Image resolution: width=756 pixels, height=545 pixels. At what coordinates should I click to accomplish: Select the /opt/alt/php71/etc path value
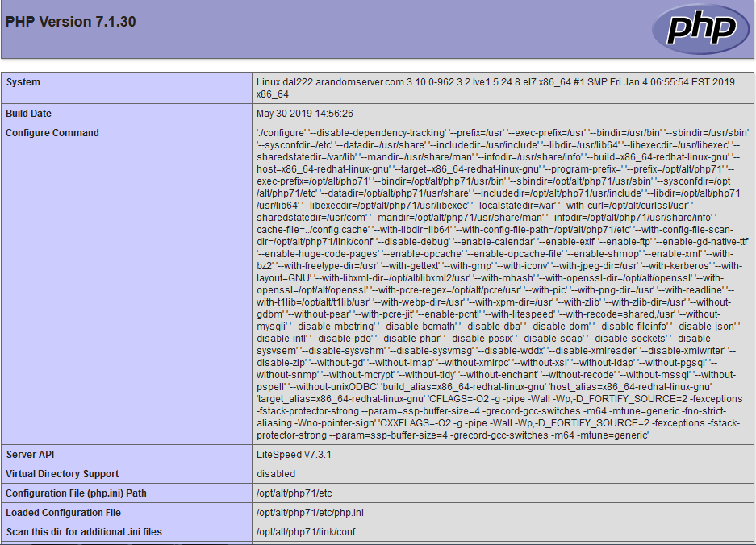(x=294, y=493)
